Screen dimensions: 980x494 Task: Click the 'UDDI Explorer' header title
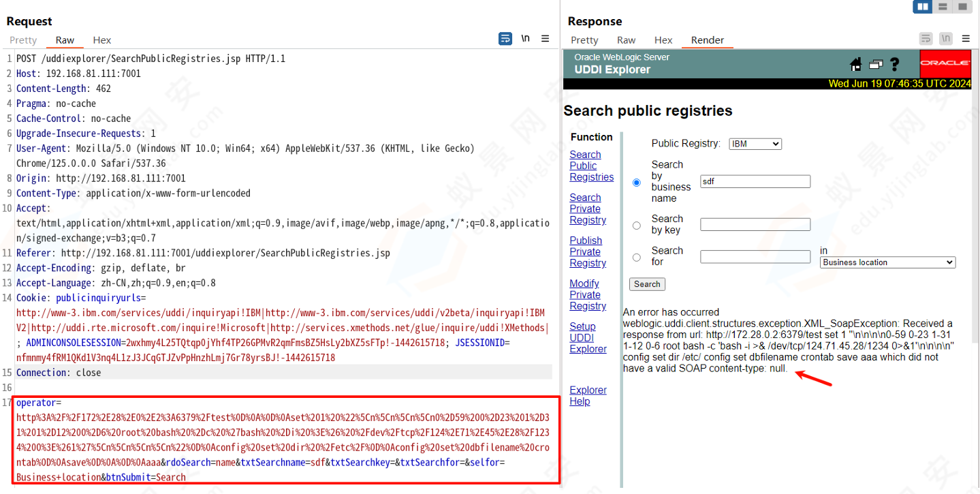coord(612,70)
